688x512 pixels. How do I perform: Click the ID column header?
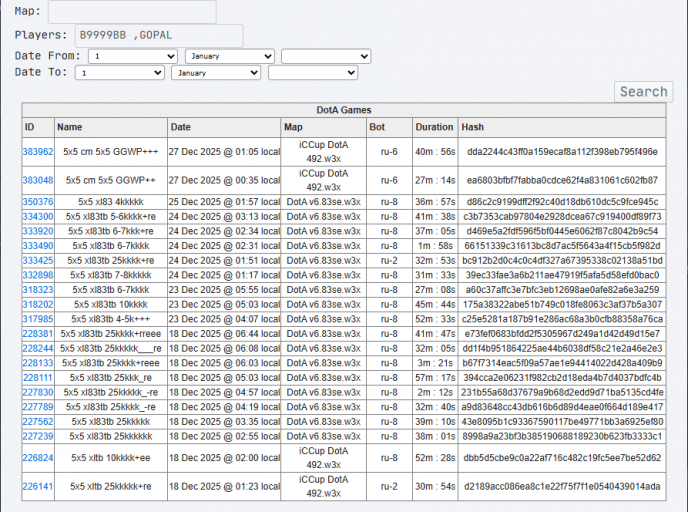[x=38, y=127]
